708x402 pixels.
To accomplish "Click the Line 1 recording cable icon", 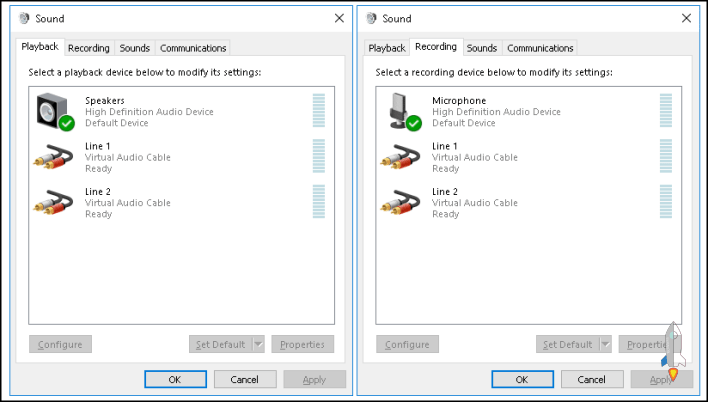I will (400, 157).
